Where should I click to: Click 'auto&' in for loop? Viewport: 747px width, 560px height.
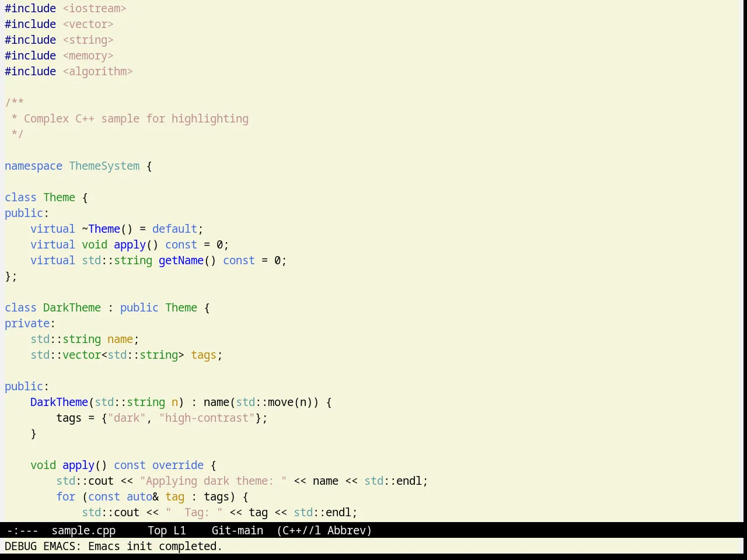(x=142, y=496)
